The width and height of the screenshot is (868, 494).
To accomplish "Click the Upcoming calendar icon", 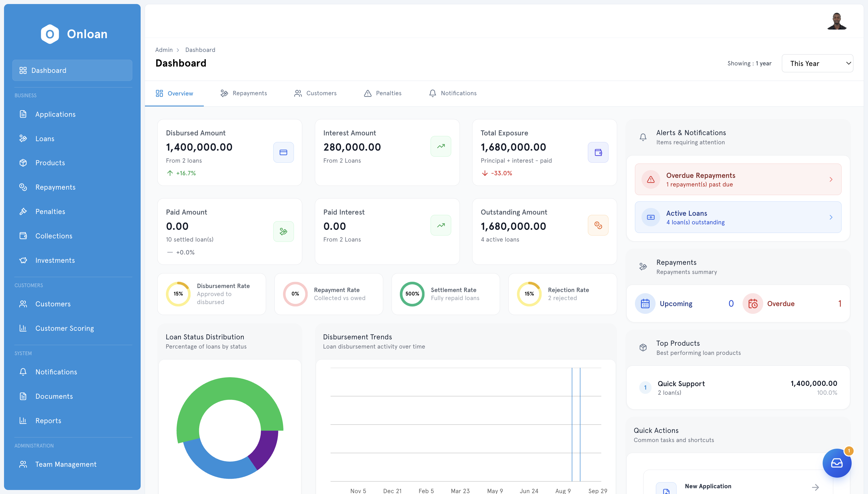I will click(645, 304).
